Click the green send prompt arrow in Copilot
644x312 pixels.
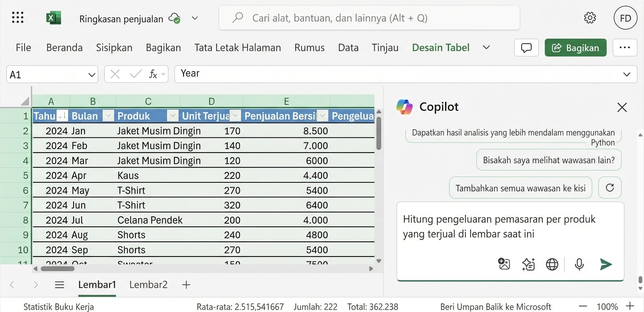605,264
